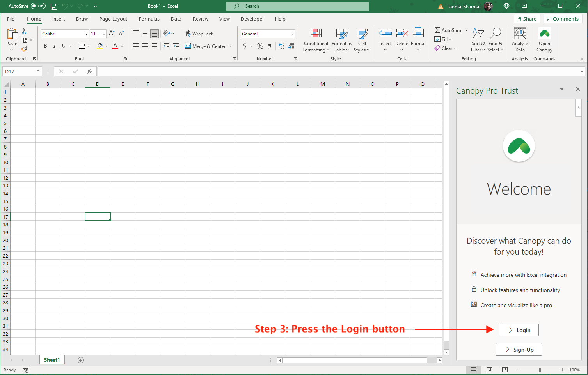Apply the yellow Fill Color
588x375 pixels.
pos(100,46)
